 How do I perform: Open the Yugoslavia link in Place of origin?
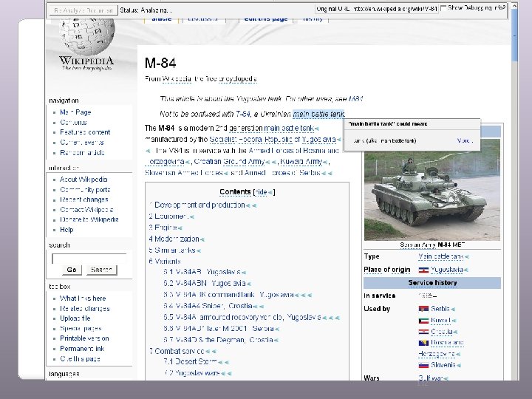pos(446,270)
